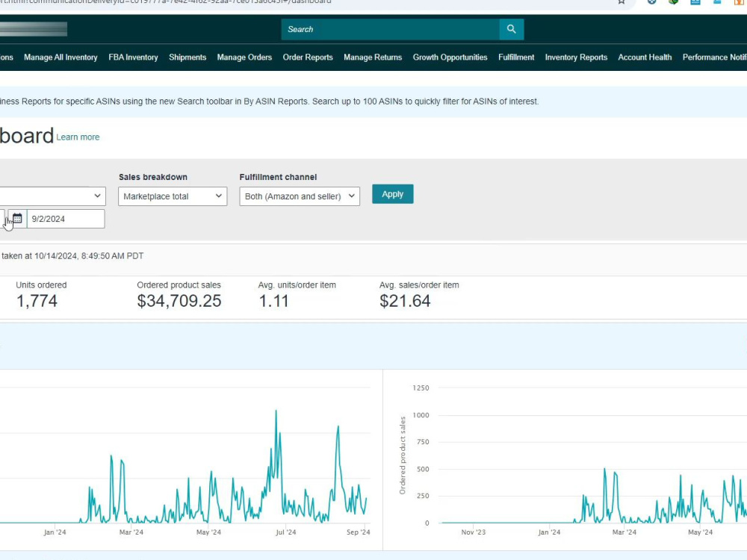Open Growth Opportunities menu item
The height and width of the screenshot is (560, 747).
tap(450, 57)
